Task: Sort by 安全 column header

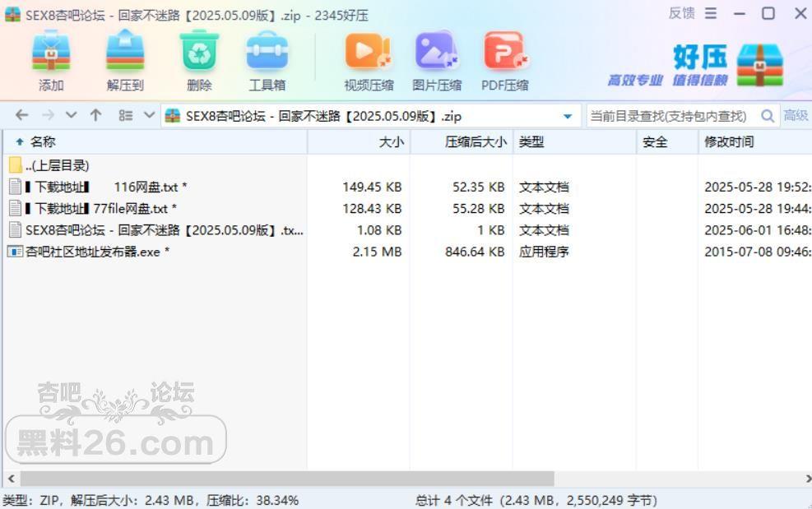Action: [667, 142]
